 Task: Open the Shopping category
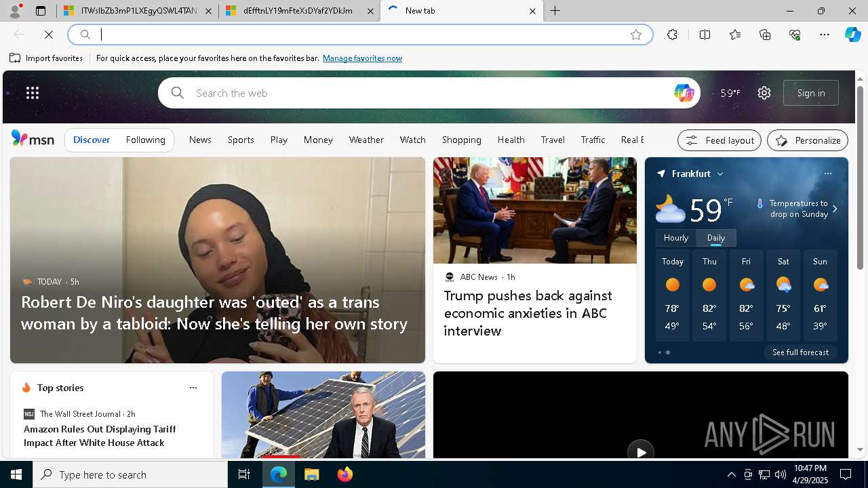461,140
